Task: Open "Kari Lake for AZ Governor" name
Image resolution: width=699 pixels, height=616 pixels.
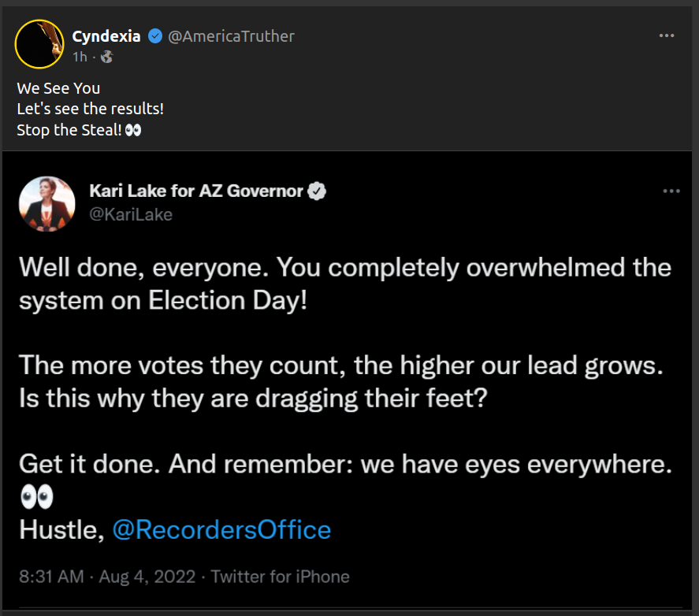Action: click(196, 191)
